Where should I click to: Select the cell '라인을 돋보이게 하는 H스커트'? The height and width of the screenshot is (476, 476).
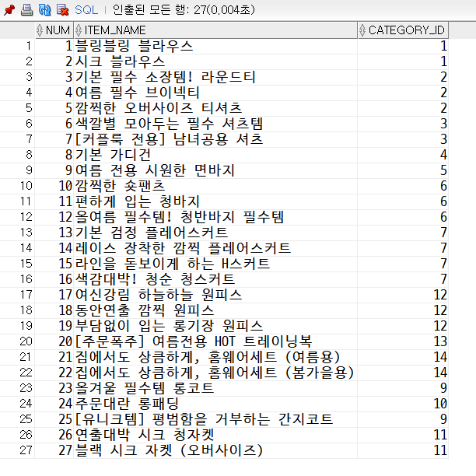point(215,264)
